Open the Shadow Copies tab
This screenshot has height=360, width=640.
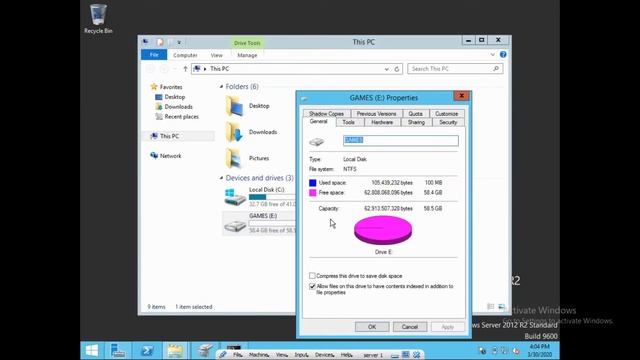coord(326,113)
